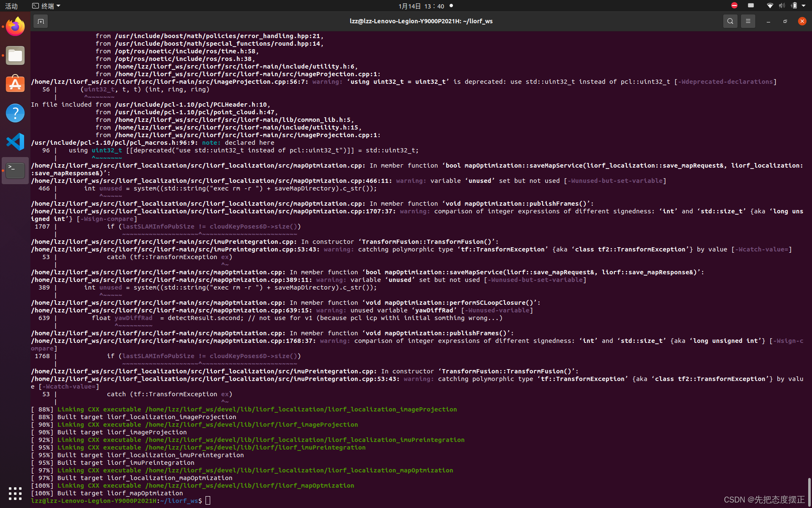Launch Firefox from the dock

click(15, 27)
